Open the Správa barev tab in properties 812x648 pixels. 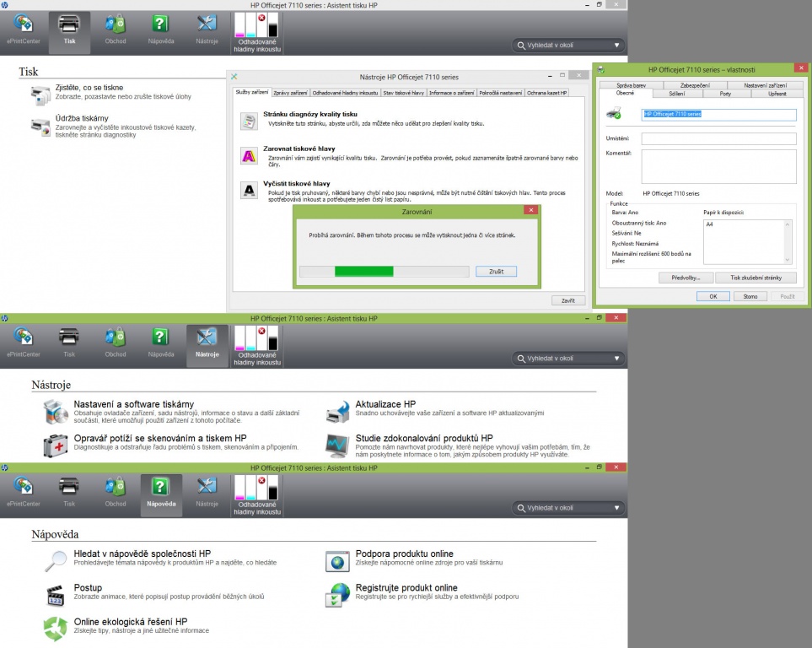[x=631, y=85]
